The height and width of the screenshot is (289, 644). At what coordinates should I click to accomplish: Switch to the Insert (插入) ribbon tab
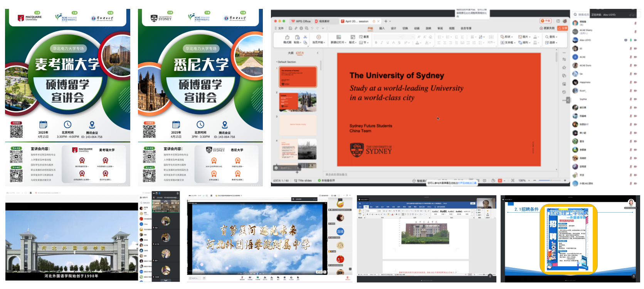(x=382, y=28)
